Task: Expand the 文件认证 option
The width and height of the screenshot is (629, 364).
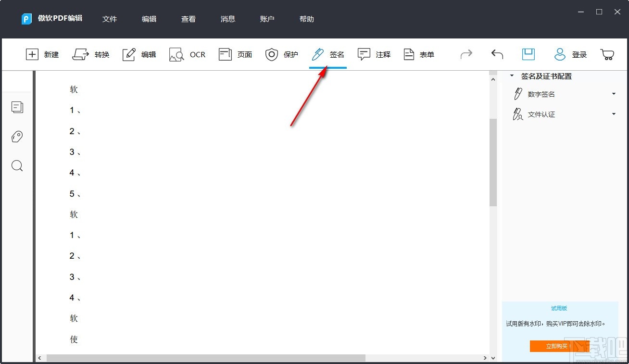Action: point(614,114)
